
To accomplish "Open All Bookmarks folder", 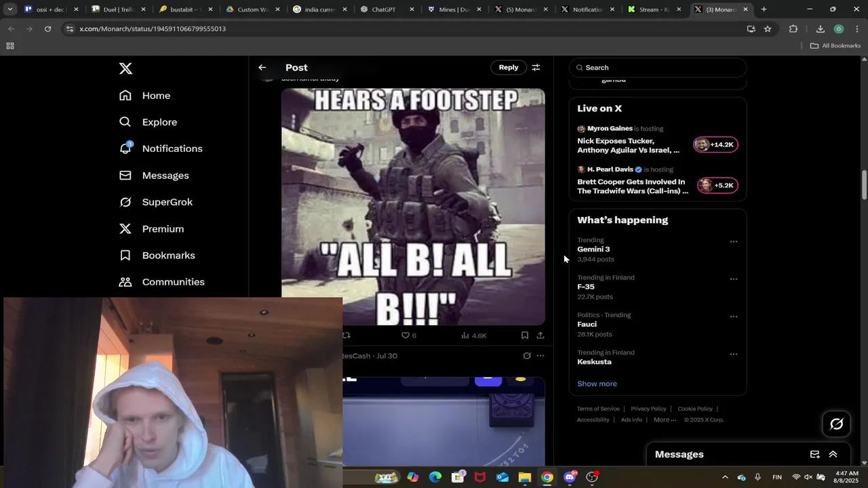I will click(x=835, y=46).
